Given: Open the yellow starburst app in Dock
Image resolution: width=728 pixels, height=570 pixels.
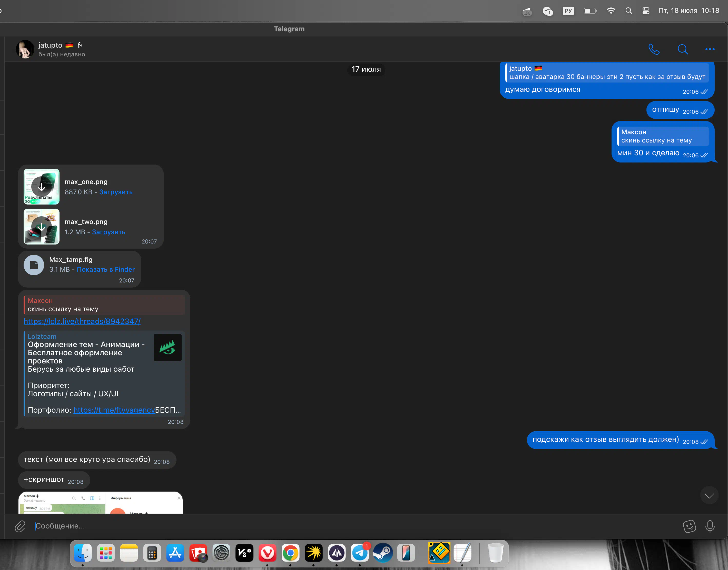Looking at the screenshot, I should pos(313,553).
